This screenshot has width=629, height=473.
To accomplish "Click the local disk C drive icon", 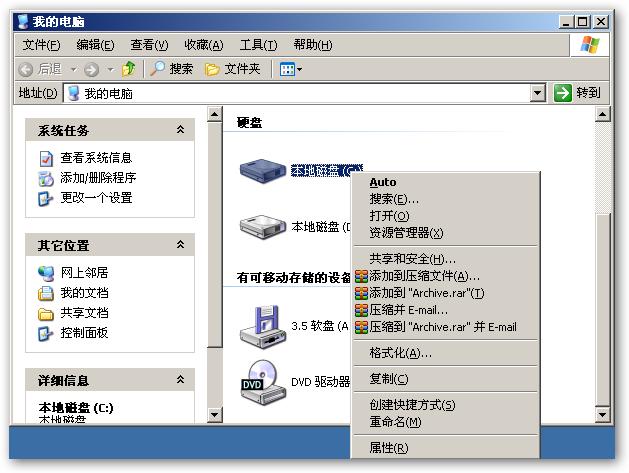I will (x=264, y=171).
